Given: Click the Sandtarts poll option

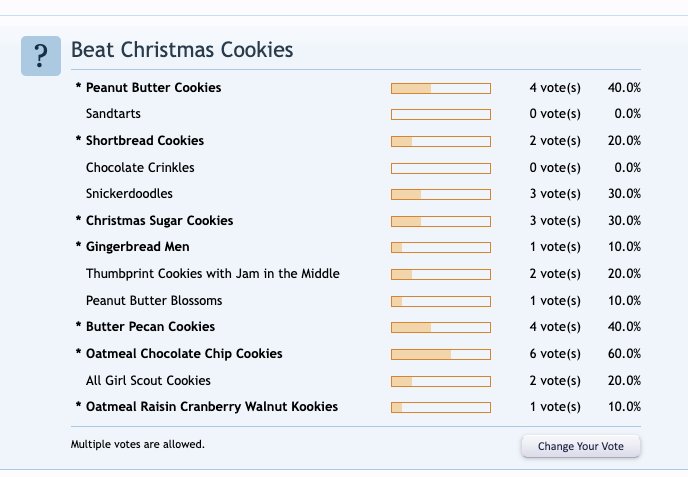Looking at the screenshot, I should click(x=113, y=114).
